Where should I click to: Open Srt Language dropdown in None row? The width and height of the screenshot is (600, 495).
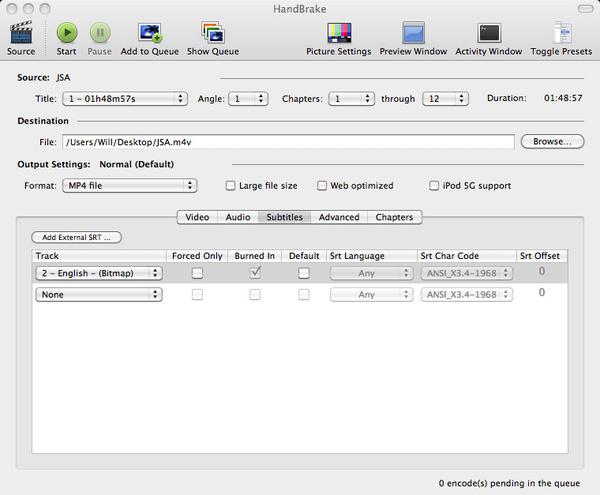(371, 295)
